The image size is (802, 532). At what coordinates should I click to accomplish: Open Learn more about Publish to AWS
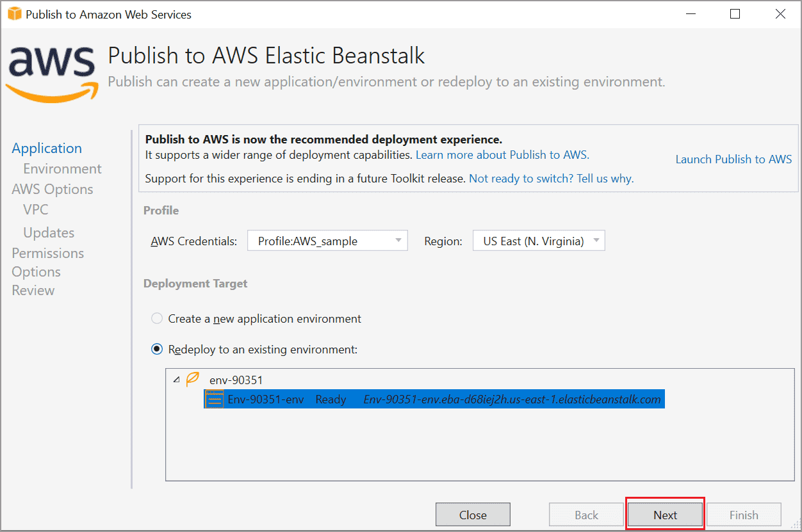click(x=502, y=154)
